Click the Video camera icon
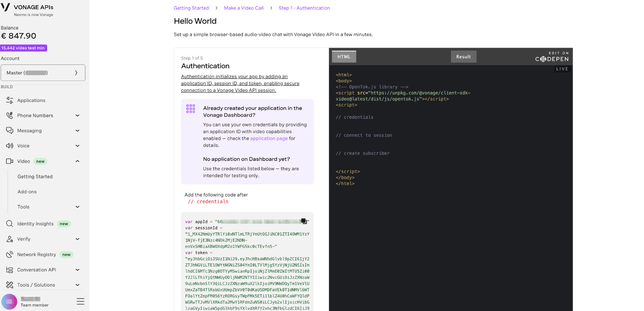644x311 pixels. click(x=10, y=161)
